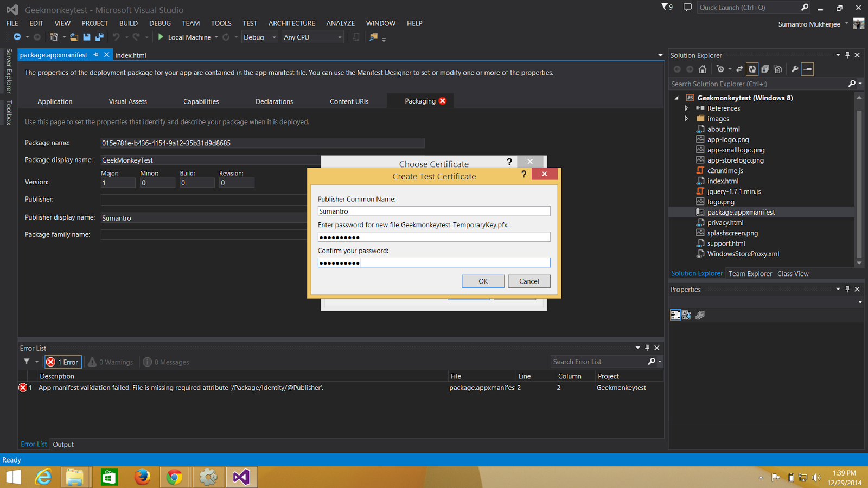Toggle pin on package.appxmanifest tab
Screen dimensions: 868x488
pos(96,55)
